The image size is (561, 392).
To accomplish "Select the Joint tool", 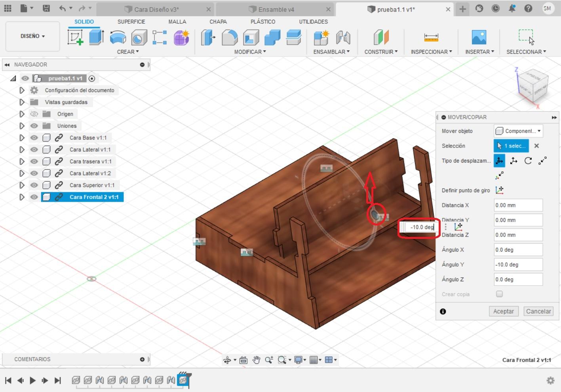I will [343, 38].
